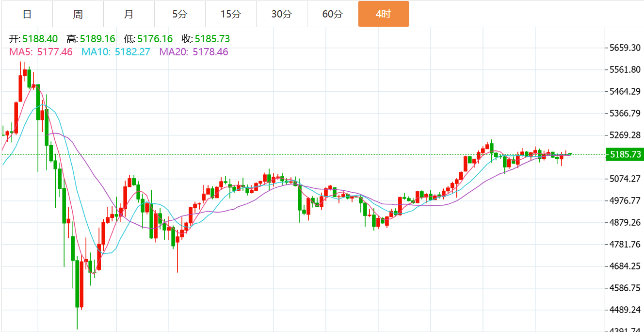Switch to the 5分 interval tab
Image resolution: width=644 pixels, height=332 pixels.
(180, 14)
